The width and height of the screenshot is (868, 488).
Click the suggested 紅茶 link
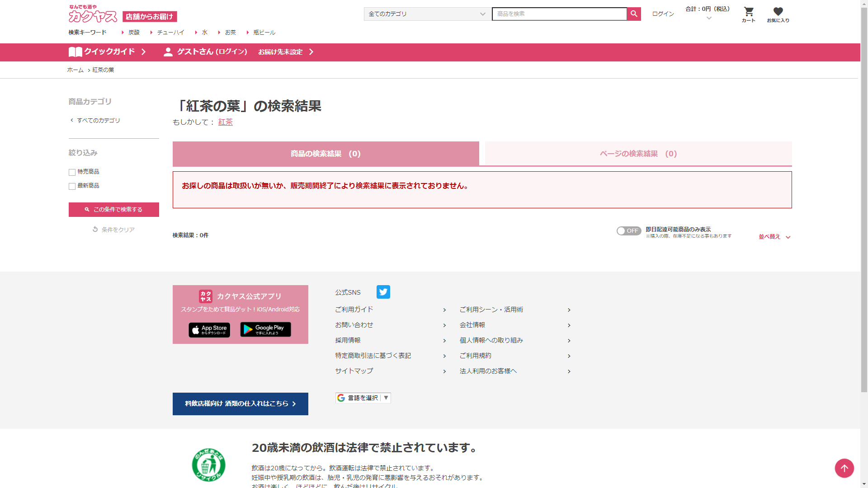(225, 122)
